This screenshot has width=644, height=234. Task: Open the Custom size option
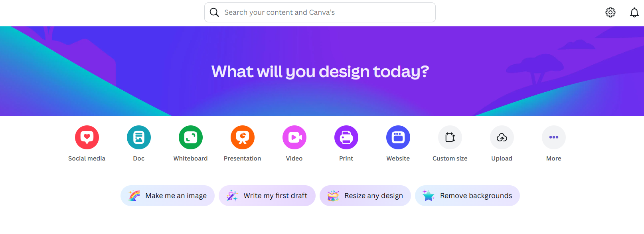coord(450,137)
